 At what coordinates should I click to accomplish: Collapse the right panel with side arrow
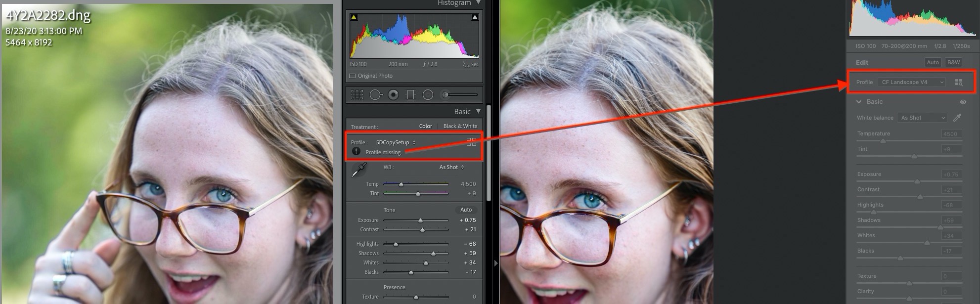[496, 263]
